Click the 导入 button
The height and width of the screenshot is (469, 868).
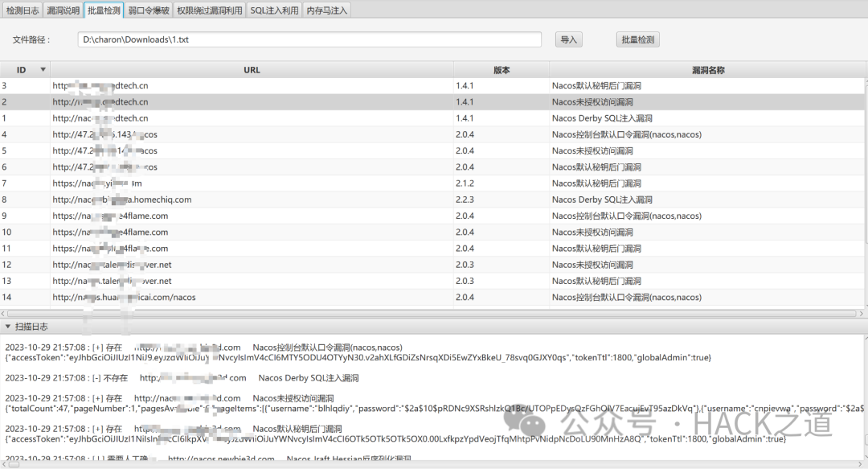click(x=568, y=39)
